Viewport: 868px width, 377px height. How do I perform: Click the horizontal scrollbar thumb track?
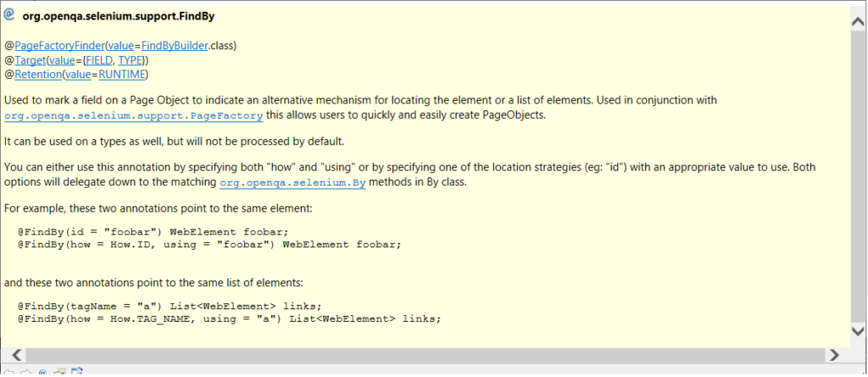[426, 354]
